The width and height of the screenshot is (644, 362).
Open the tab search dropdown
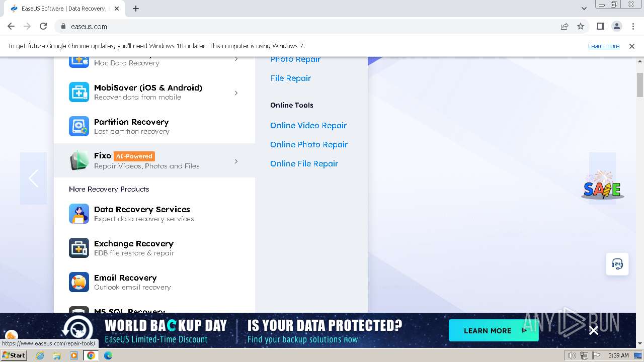[584, 9]
